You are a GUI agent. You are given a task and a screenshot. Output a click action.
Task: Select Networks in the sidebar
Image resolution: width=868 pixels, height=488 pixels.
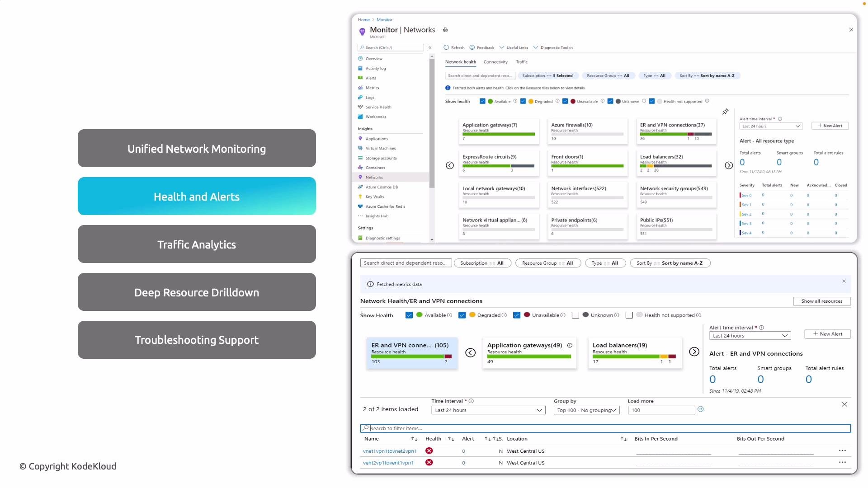[x=374, y=177]
